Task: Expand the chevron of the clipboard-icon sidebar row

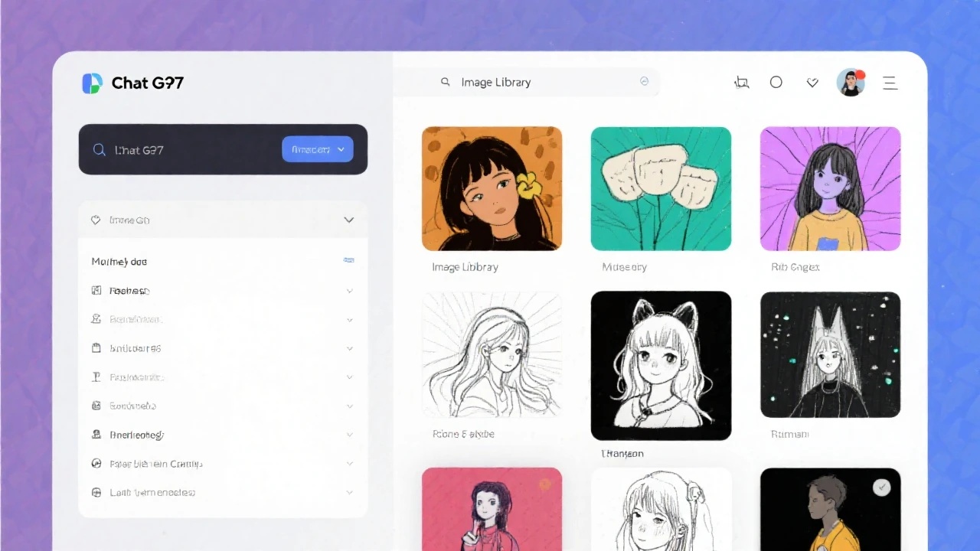Action: point(350,348)
